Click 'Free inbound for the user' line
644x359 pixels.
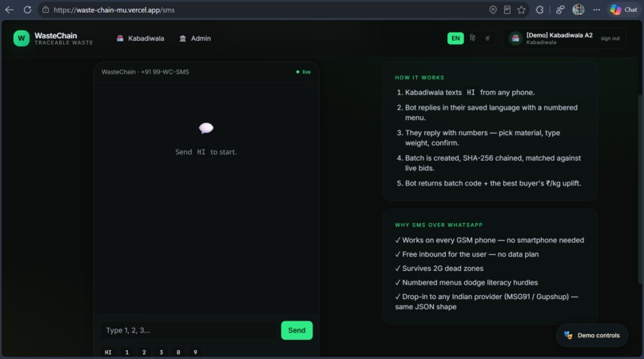(x=467, y=254)
